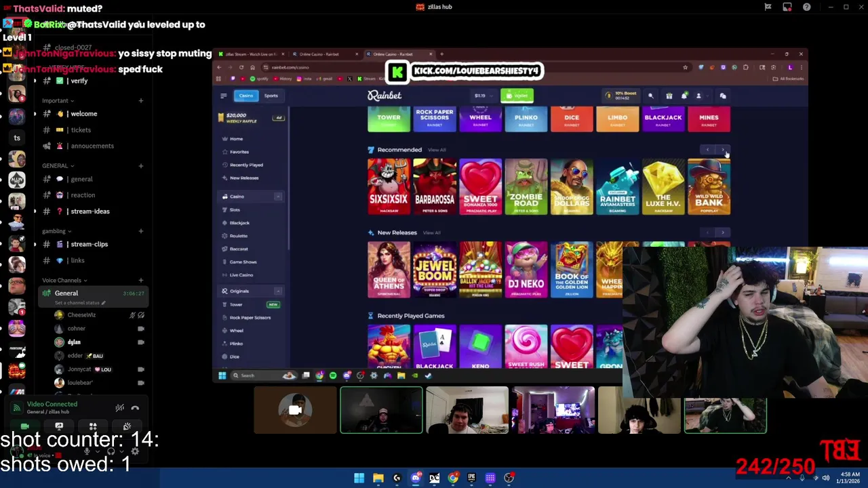Open Favorites in Rainbet sidebar

click(239, 152)
